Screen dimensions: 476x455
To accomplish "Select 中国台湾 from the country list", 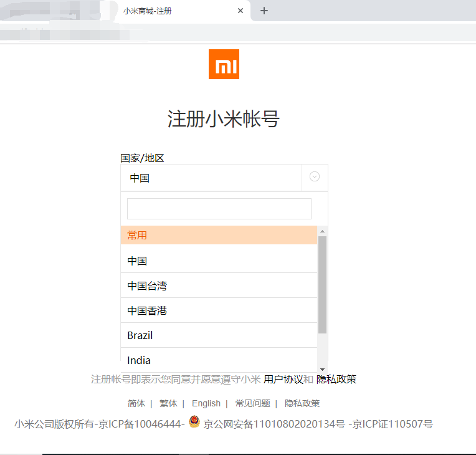I will [219, 285].
